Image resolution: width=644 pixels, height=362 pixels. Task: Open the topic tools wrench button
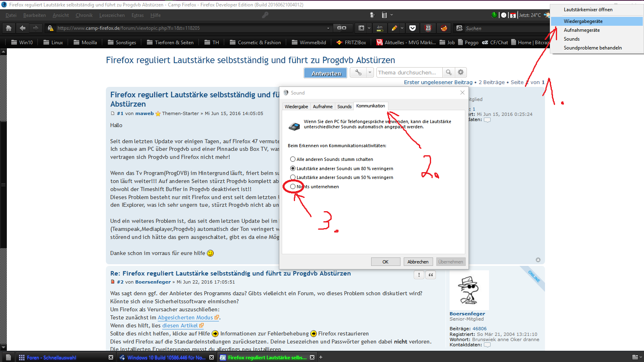coord(358,72)
